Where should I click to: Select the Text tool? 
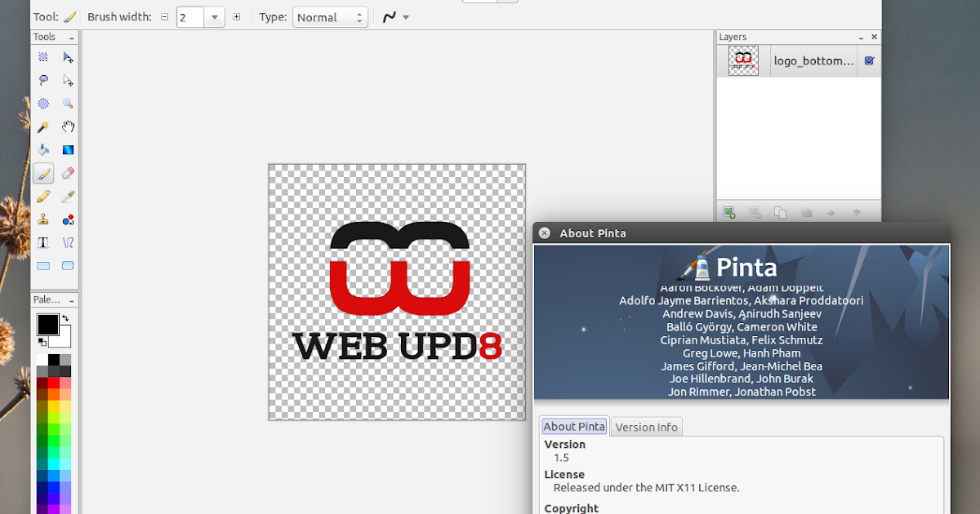[x=42, y=241]
